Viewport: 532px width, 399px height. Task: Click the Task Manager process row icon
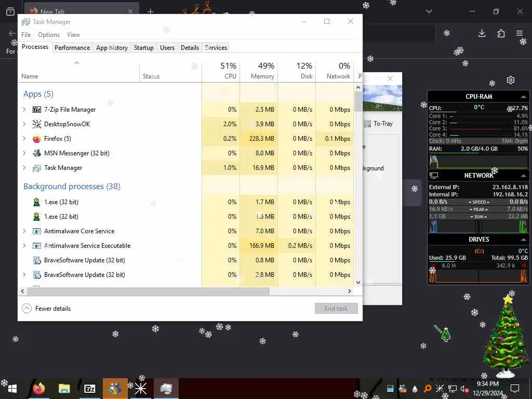pyautogui.click(x=37, y=168)
